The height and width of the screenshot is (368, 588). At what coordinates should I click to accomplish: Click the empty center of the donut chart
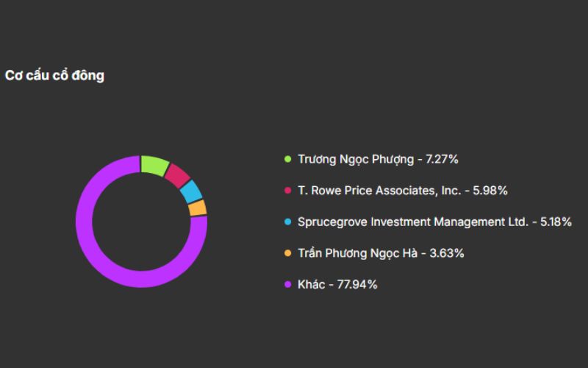[141, 221]
